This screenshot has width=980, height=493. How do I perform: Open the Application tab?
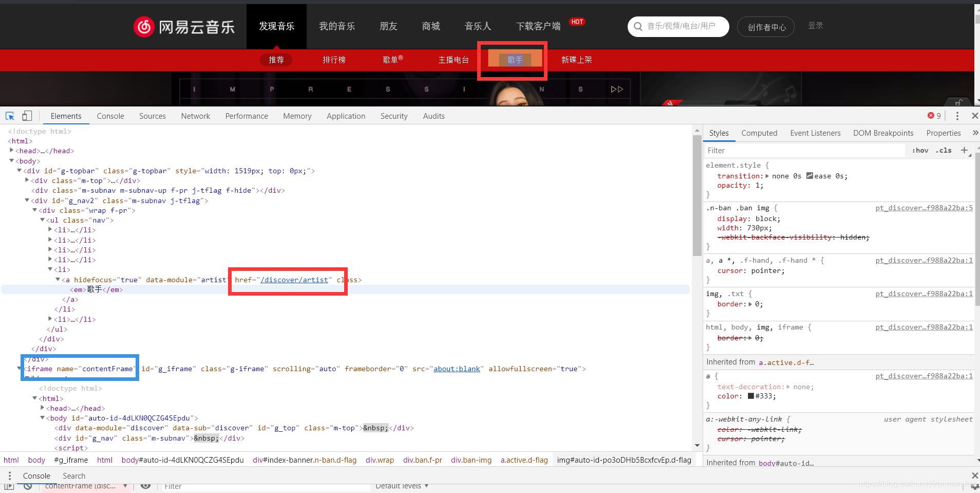coord(346,116)
